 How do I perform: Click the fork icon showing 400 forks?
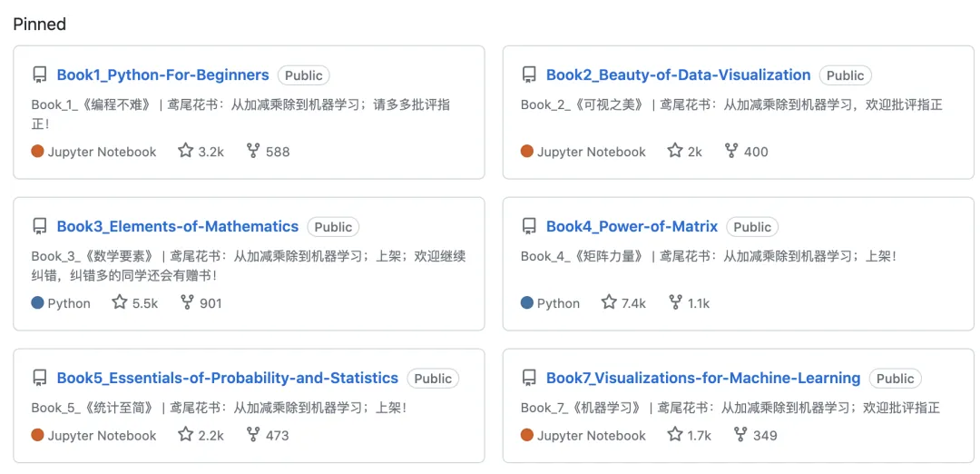pyautogui.click(x=731, y=151)
